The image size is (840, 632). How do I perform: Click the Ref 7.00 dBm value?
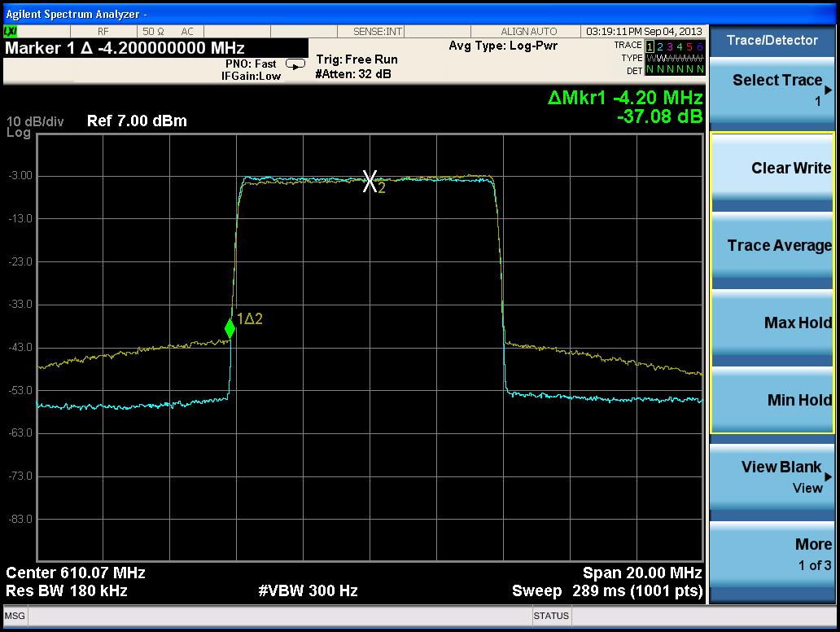(x=137, y=121)
